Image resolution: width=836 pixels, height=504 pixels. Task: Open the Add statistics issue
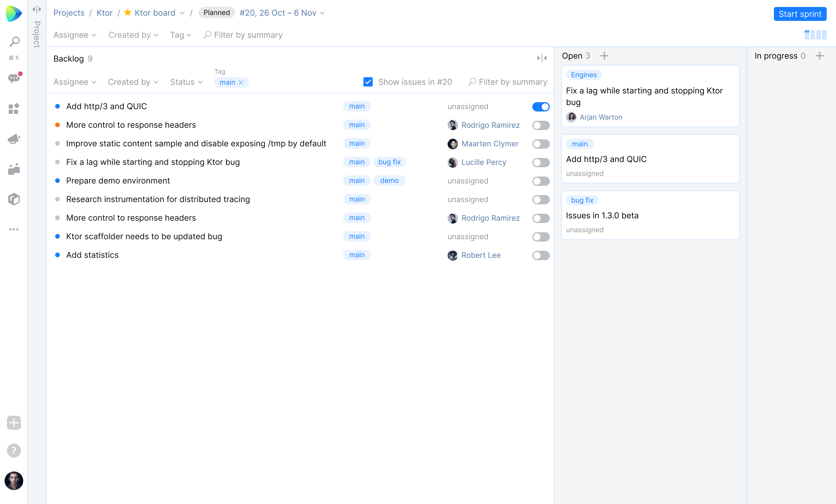92,255
